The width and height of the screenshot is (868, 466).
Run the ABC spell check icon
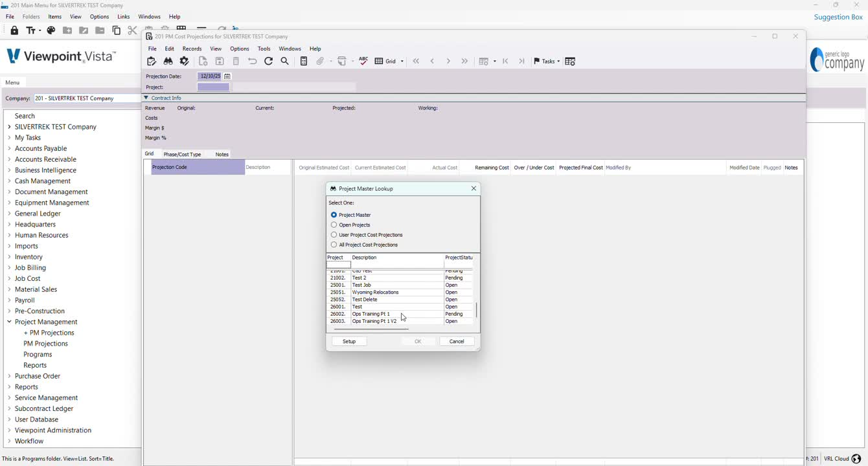(363, 61)
